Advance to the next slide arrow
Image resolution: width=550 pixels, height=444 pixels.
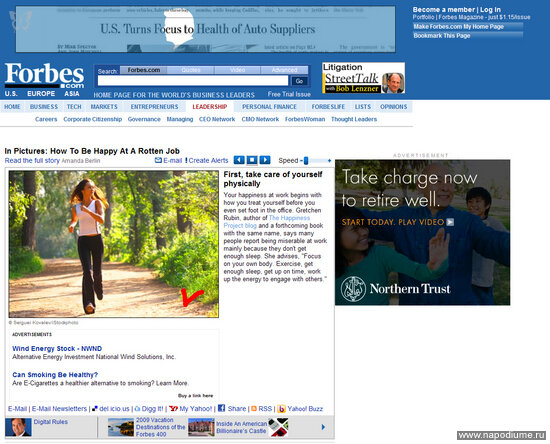(x=265, y=160)
